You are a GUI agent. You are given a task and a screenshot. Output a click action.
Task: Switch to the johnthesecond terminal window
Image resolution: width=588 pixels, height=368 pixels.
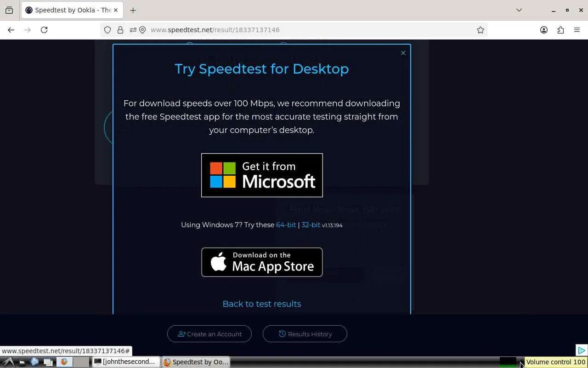click(126, 362)
